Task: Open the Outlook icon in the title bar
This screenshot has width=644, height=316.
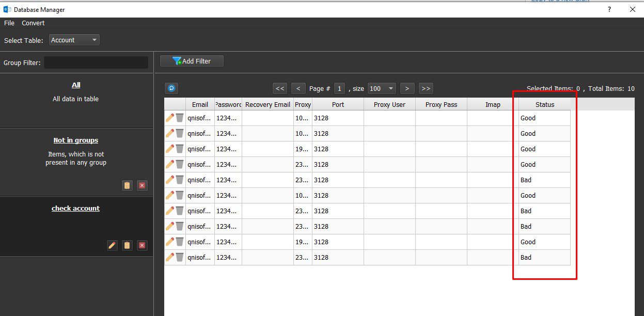Action: click(7, 9)
